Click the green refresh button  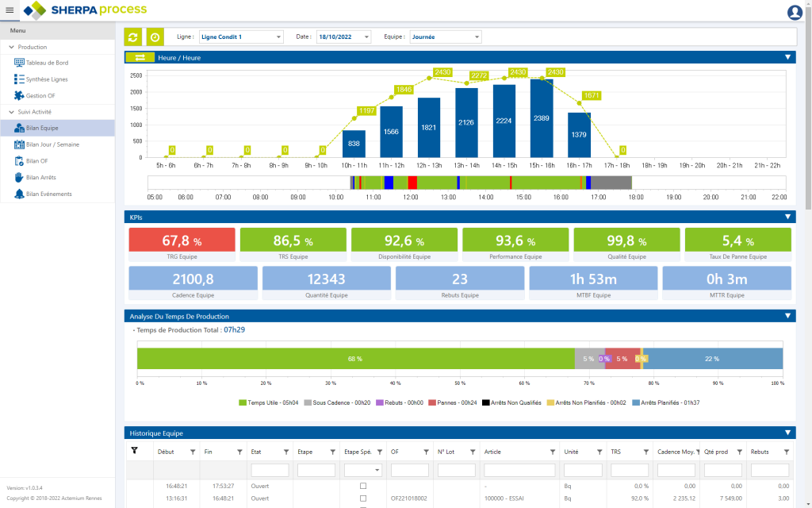click(x=133, y=37)
